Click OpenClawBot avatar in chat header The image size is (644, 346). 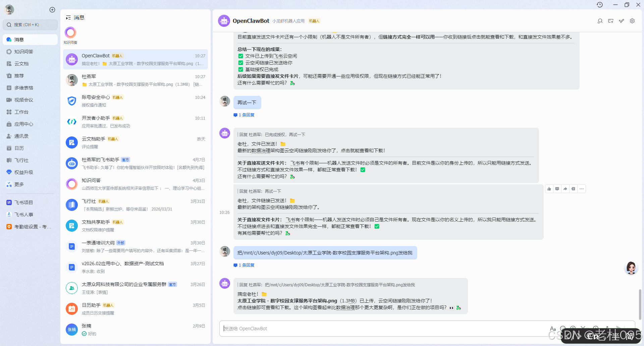[224, 21]
